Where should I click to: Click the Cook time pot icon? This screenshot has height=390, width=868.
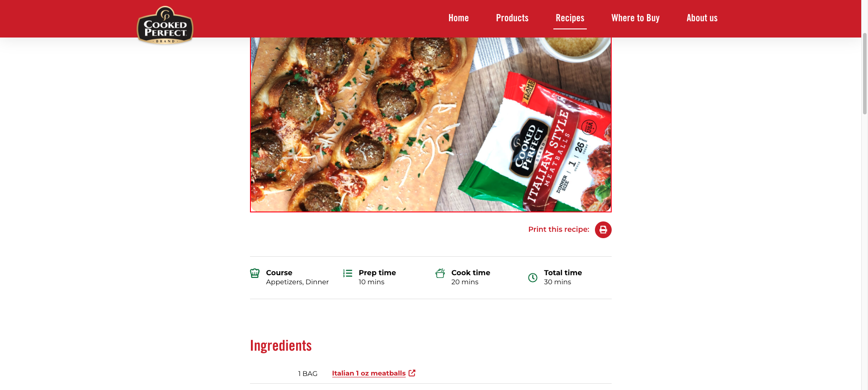pos(440,273)
